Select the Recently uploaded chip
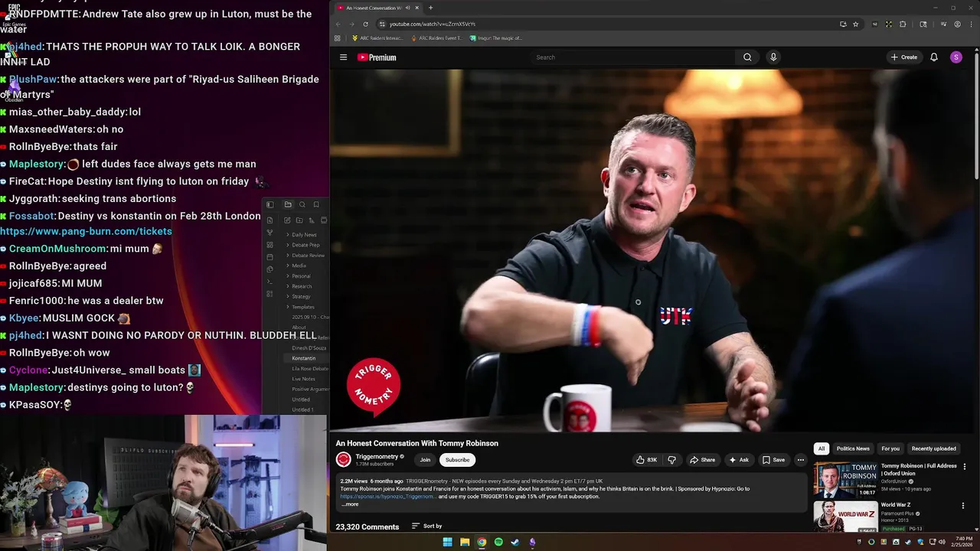The height and width of the screenshot is (551, 980). pos(933,448)
